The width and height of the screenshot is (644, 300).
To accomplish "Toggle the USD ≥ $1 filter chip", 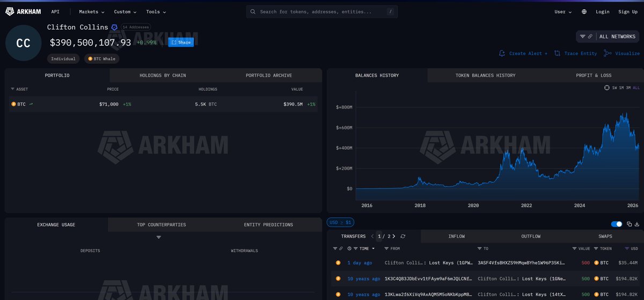I will coord(340,222).
